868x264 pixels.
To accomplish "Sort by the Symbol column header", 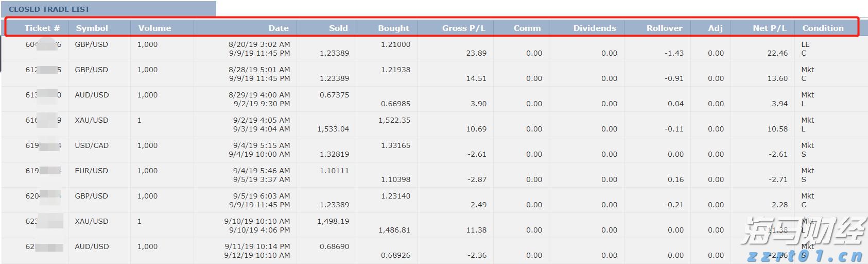I will (92, 28).
